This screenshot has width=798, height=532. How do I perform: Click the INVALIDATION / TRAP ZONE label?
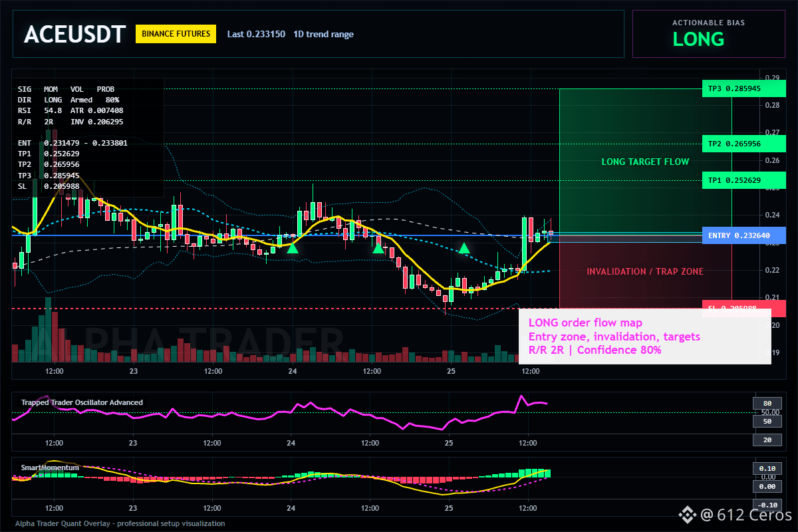click(645, 271)
